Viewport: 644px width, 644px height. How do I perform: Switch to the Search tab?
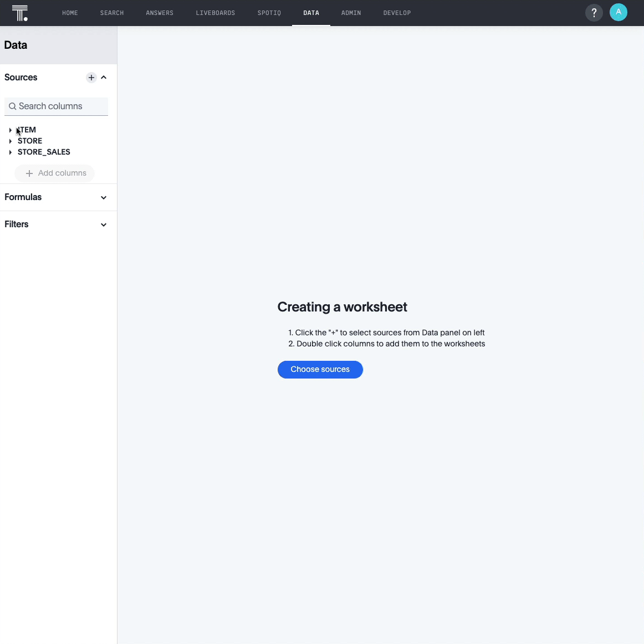tap(112, 13)
